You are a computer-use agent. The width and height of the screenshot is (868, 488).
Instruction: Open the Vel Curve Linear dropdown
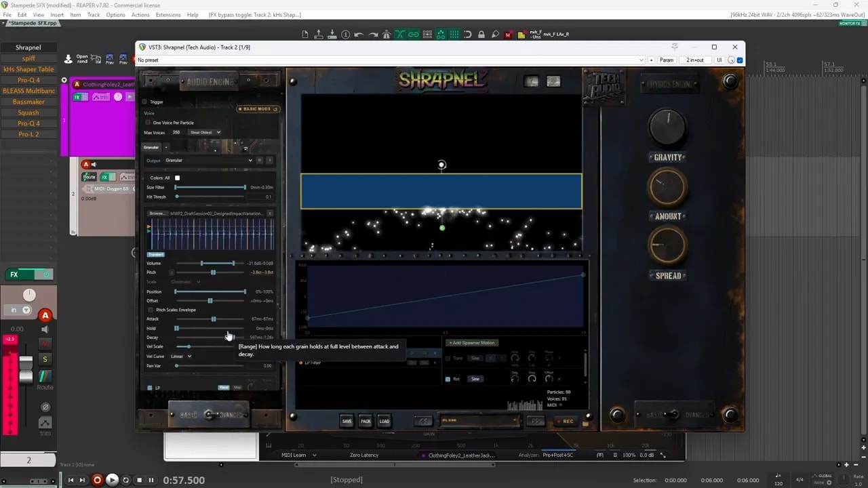(x=180, y=356)
